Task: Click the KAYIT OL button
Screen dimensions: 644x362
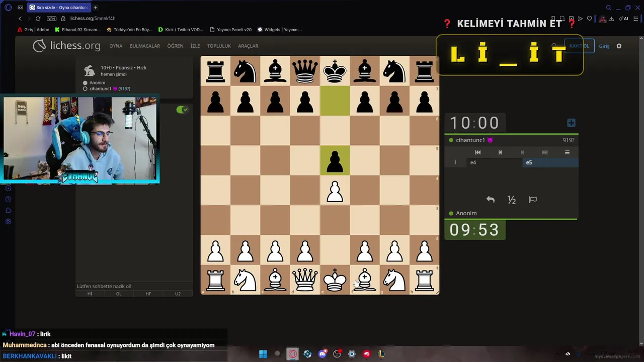Action: tap(579, 46)
